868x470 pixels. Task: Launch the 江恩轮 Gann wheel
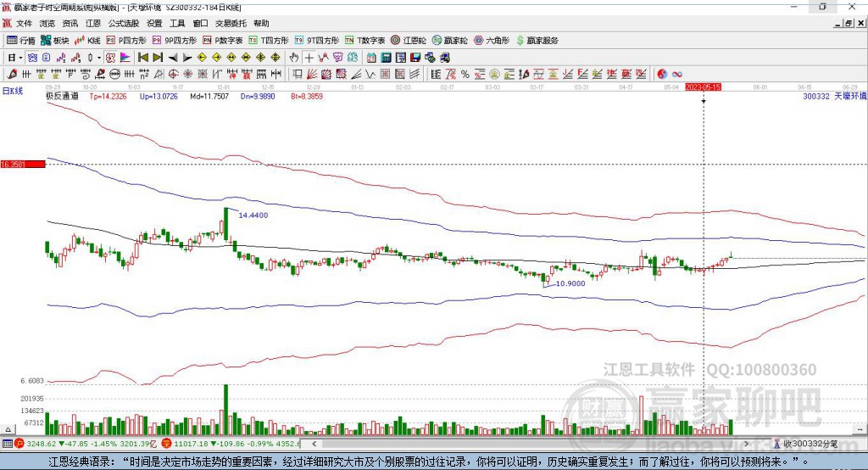tap(408, 41)
